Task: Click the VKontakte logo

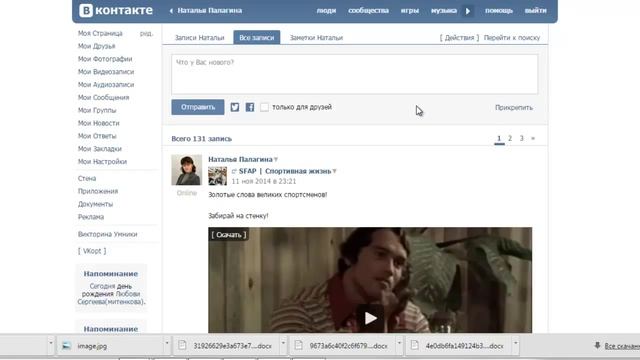Action: (116, 10)
